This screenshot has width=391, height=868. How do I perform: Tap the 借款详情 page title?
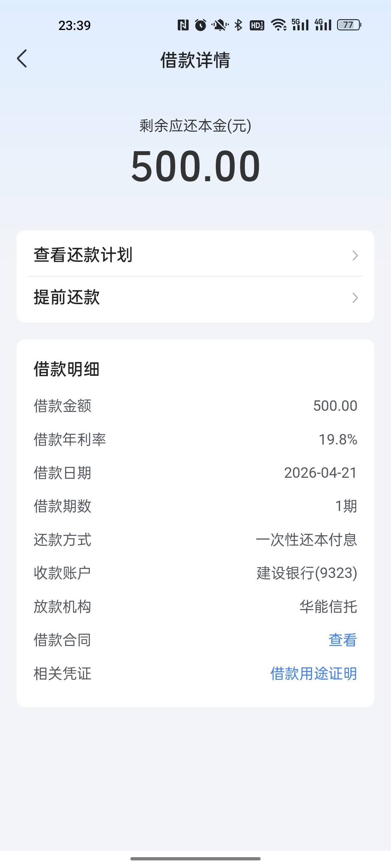coord(195,60)
